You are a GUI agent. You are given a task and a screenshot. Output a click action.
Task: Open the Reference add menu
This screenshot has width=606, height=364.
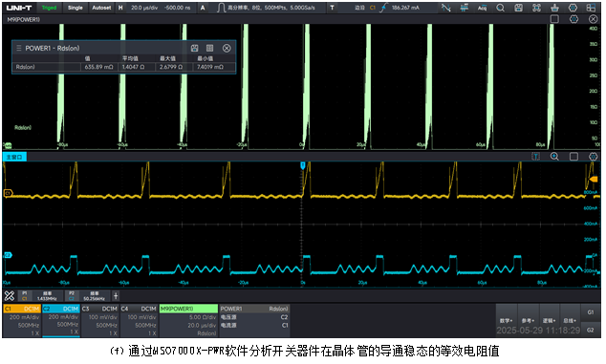pyautogui.click(x=528, y=320)
